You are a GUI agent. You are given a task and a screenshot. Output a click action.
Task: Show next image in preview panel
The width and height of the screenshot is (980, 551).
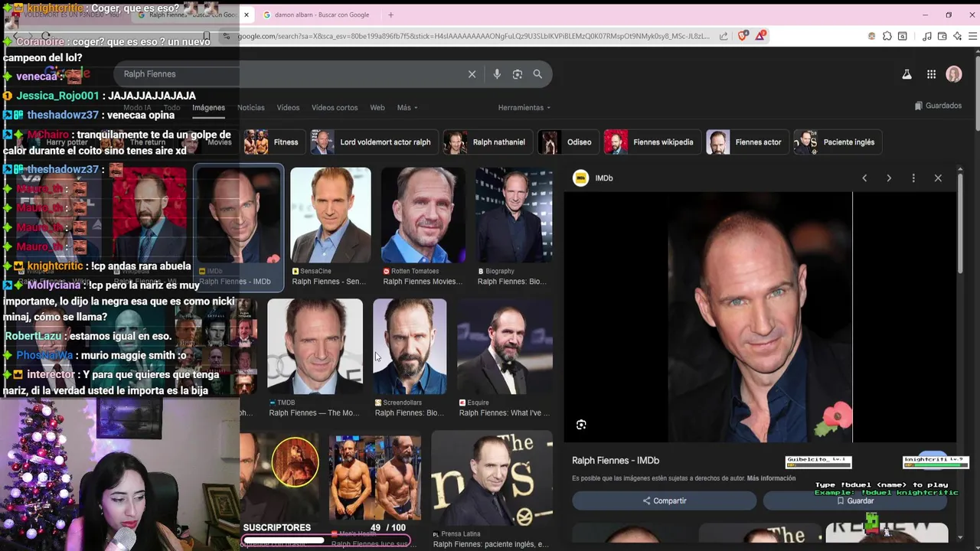click(x=889, y=178)
